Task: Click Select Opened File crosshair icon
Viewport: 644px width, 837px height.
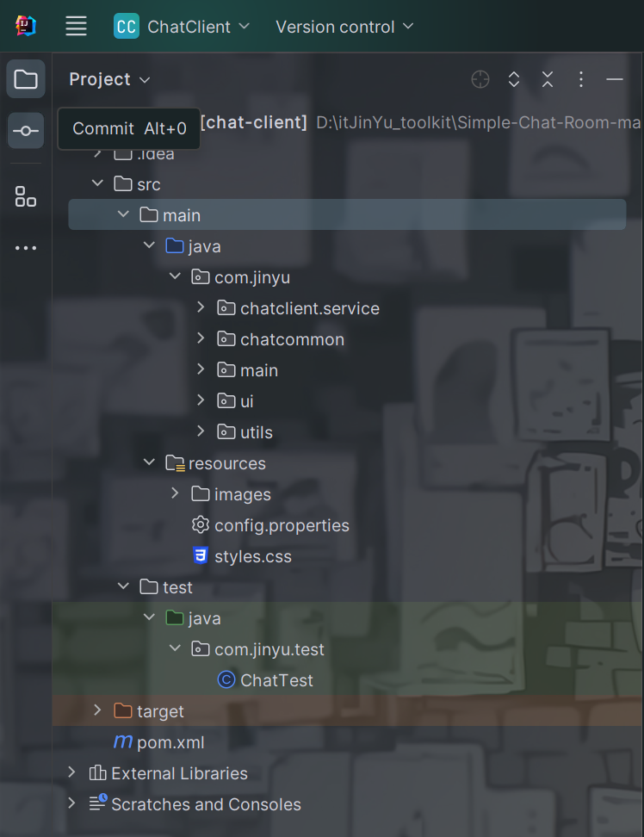Action: (x=480, y=80)
